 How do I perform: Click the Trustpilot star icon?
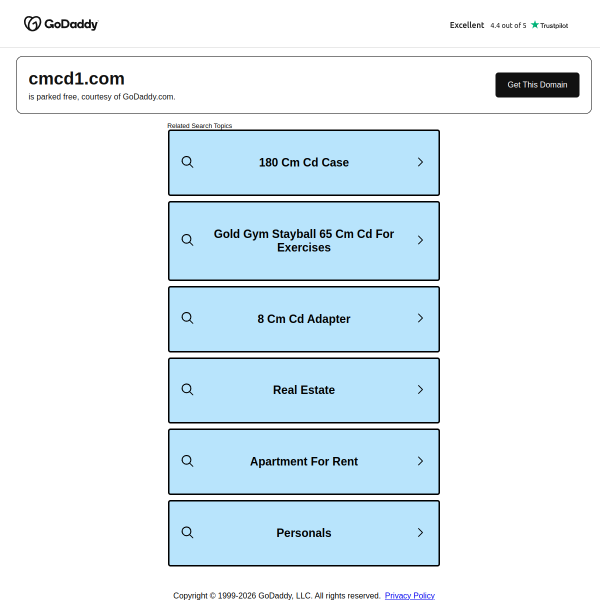[x=535, y=25]
